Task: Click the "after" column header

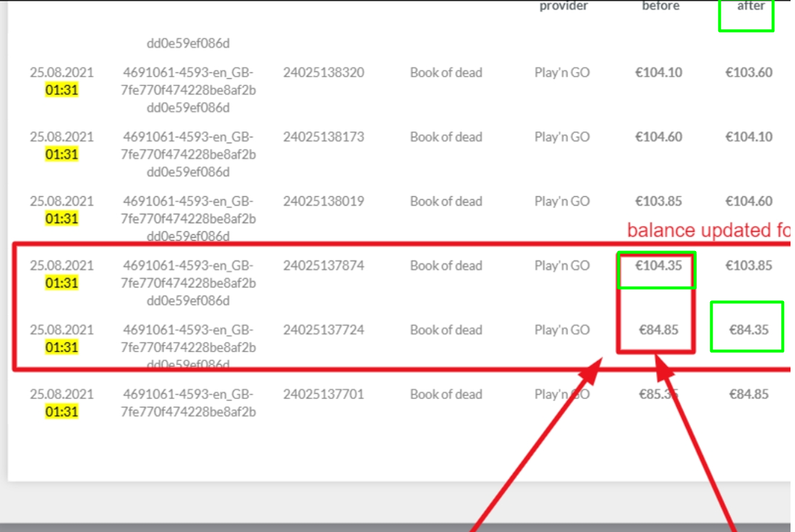Action: [750, 7]
